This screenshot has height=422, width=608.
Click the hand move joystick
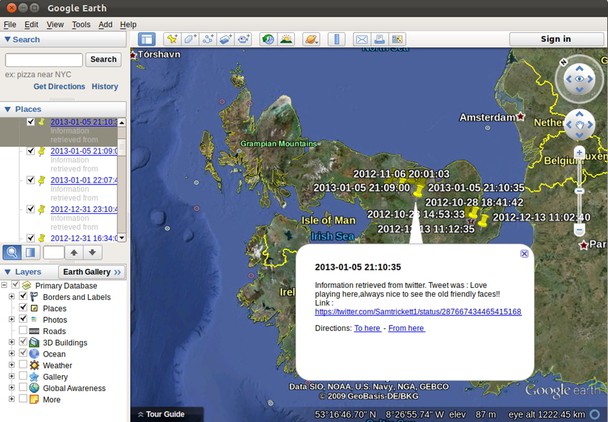579,125
